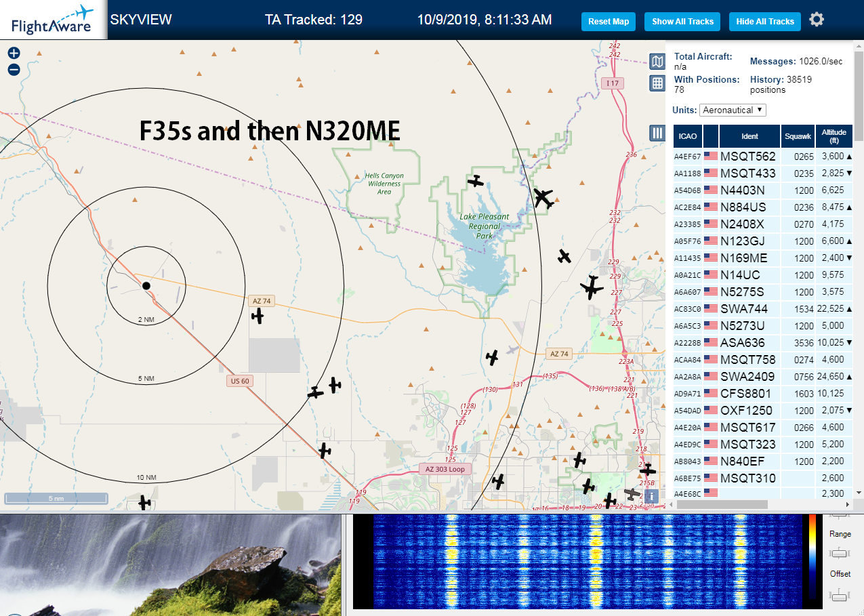This screenshot has width=864, height=616.
Task: Click horizontal scrollbar left arrow below table
Action: coord(671,504)
